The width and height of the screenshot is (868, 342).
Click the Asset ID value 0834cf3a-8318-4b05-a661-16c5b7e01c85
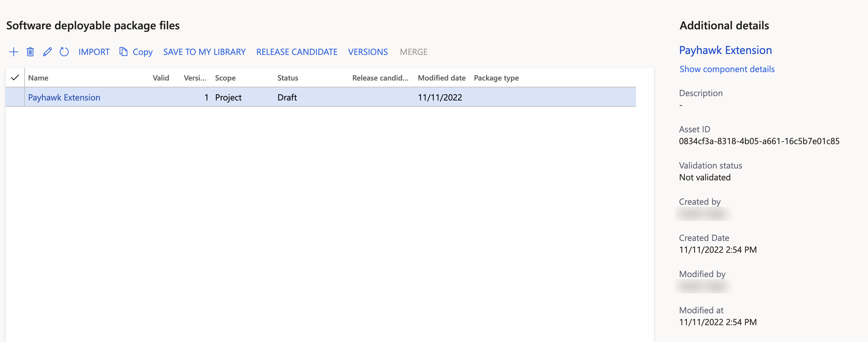759,141
